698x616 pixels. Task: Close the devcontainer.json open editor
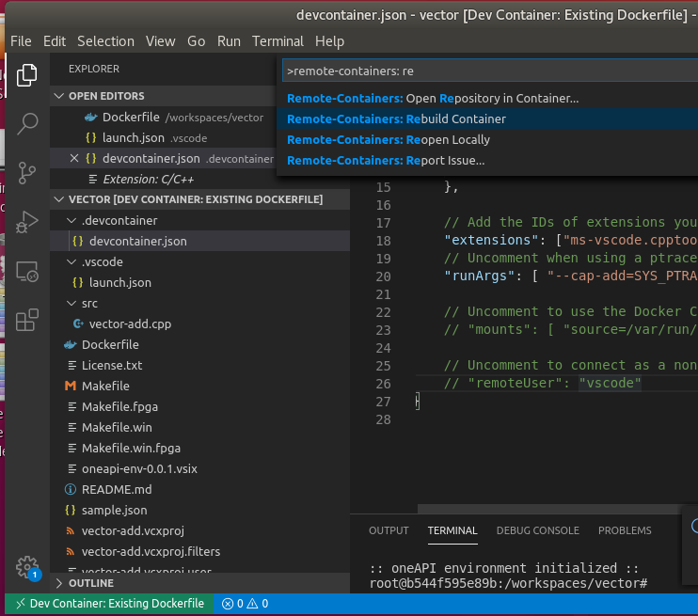pos(75,158)
